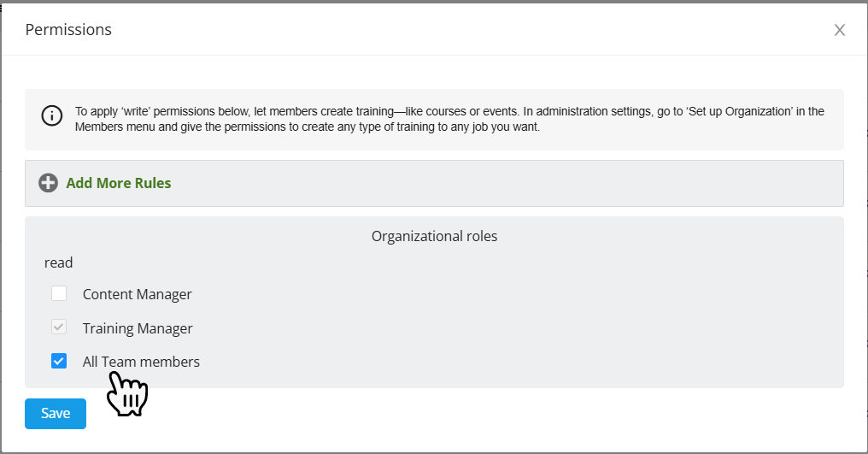Close the Permissions dialog with the X
The width and height of the screenshot is (868, 454).
839,30
